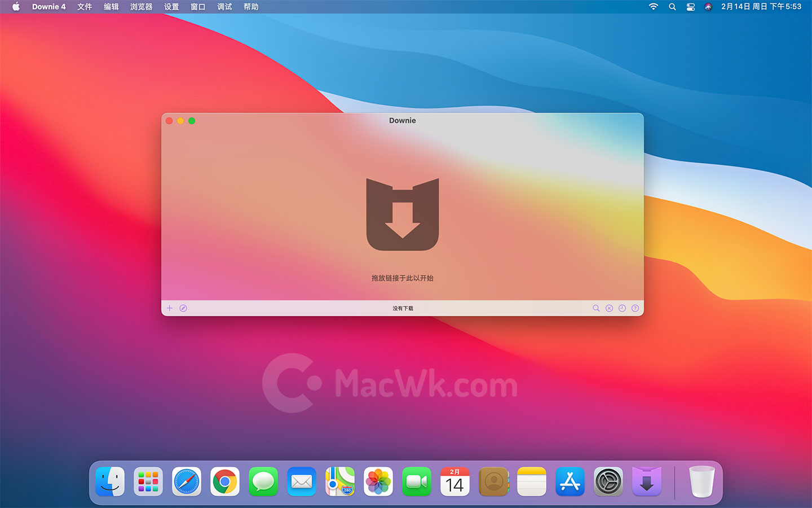
Task: Open Mail from the Dock
Action: tap(302, 482)
